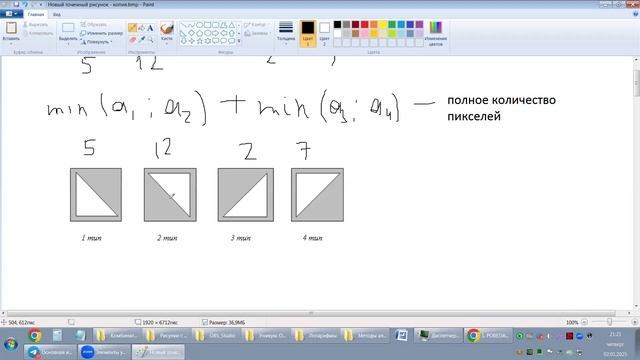Image resolution: width=640 pixels, height=360 pixels.
Task: Select the Text tool letter A
Action: pyautogui.click(x=150, y=28)
